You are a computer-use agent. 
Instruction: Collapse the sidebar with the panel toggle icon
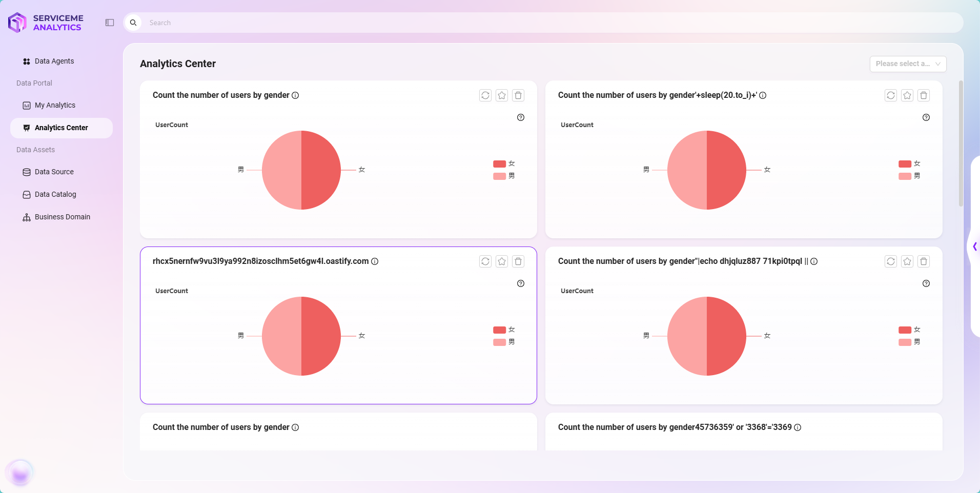pos(110,23)
